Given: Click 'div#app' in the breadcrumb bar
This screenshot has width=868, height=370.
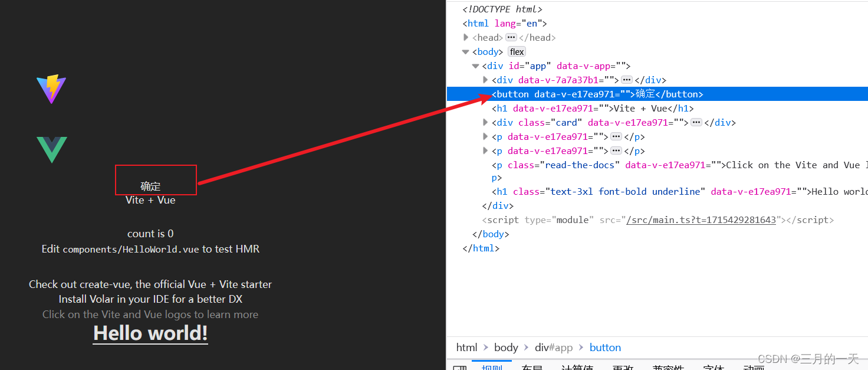Looking at the screenshot, I should [554, 348].
